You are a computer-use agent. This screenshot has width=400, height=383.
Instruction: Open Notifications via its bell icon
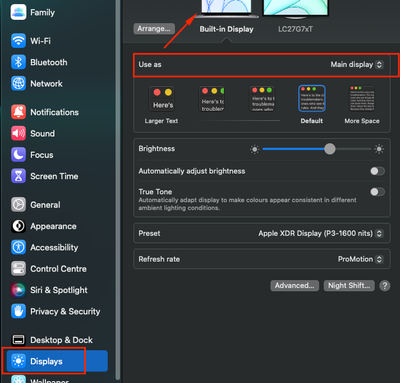tap(18, 112)
